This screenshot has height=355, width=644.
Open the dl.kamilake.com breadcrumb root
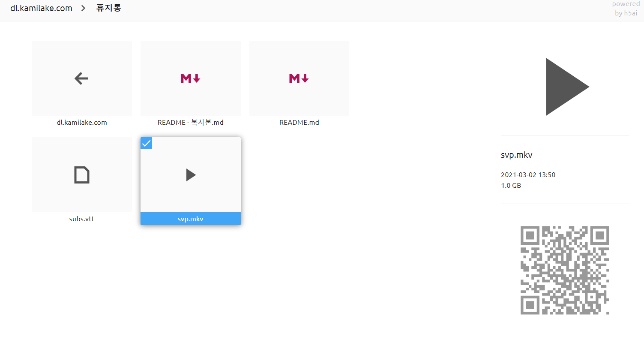point(41,8)
